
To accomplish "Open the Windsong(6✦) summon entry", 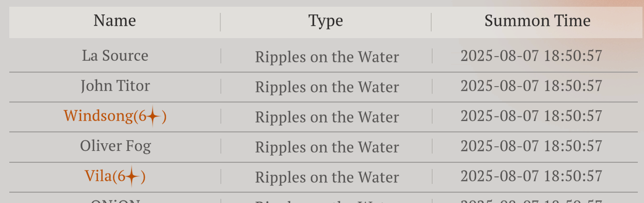I will (x=115, y=116).
